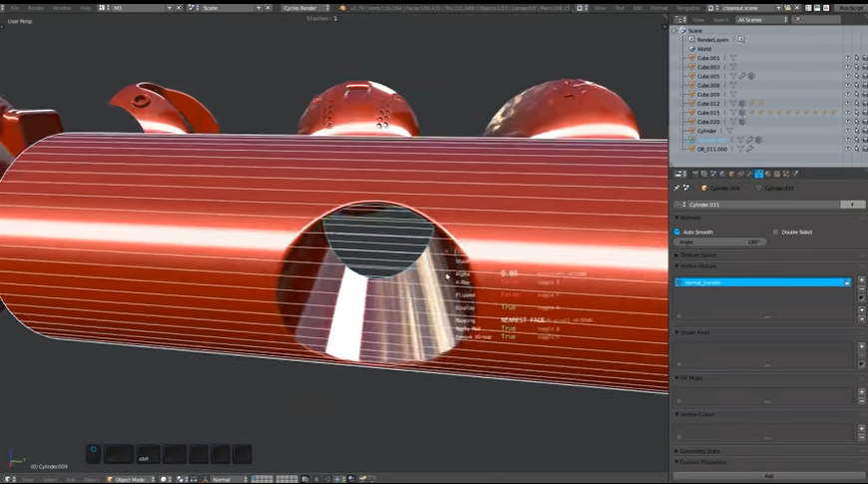The height and width of the screenshot is (484, 868).
Task: Click the Add button under Custom Properties
Action: [x=768, y=476]
